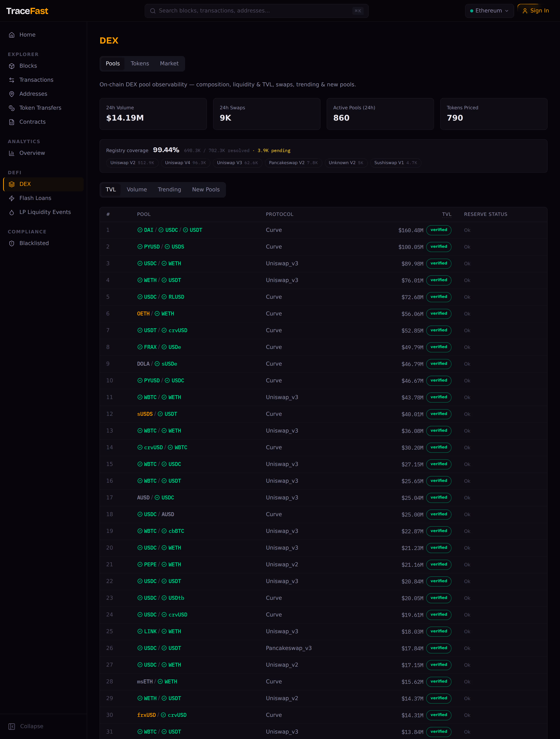The image size is (560, 739).
Task: Click the Collapse sidebar icon
Action: click(x=12, y=727)
